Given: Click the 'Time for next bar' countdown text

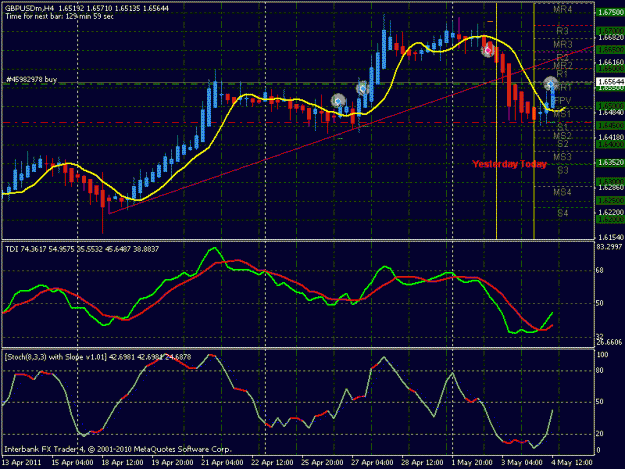Looking at the screenshot, I should [59, 16].
